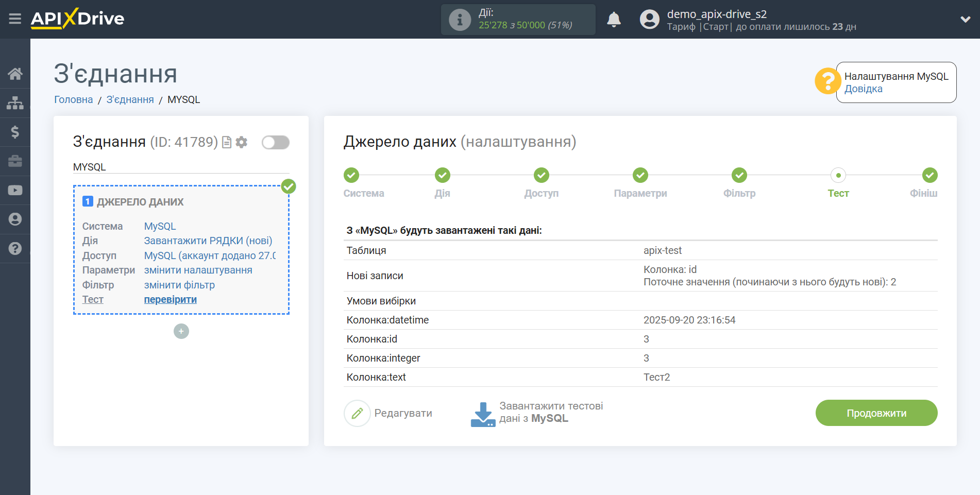Click the Продовжити button

[876, 413]
